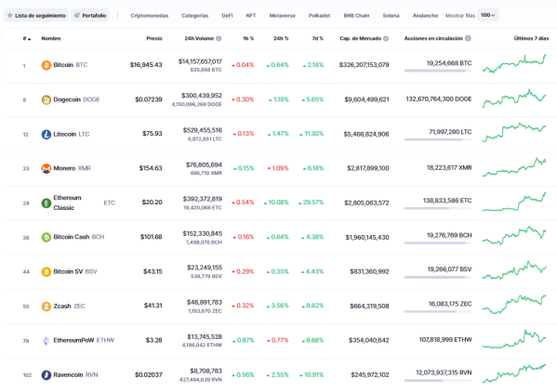Click info icon next to 24h Volume
The image size is (557, 392).
point(219,38)
